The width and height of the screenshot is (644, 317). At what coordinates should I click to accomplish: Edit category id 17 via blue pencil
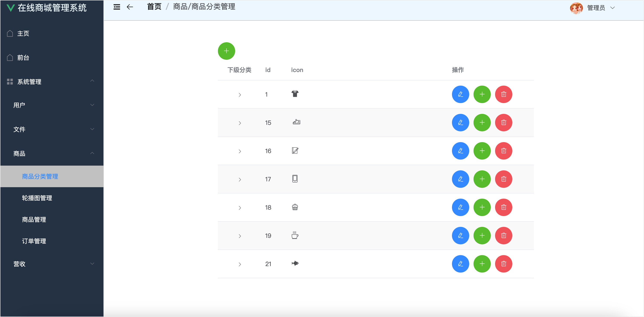point(460,179)
